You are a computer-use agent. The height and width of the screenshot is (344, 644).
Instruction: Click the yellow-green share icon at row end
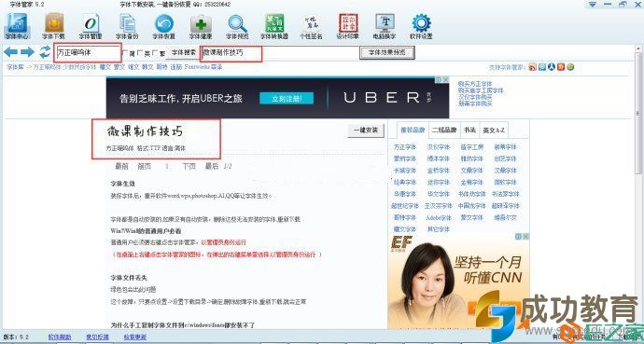coord(570,67)
